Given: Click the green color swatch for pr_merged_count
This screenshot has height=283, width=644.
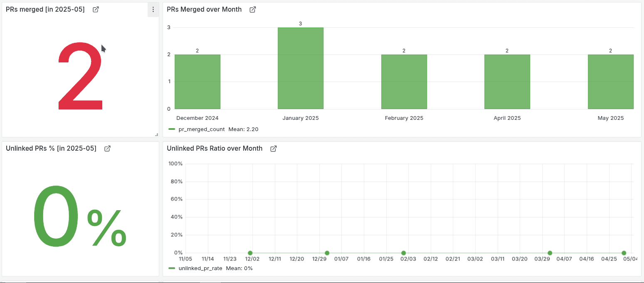Looking at the screenshot, I should point(172,129).
